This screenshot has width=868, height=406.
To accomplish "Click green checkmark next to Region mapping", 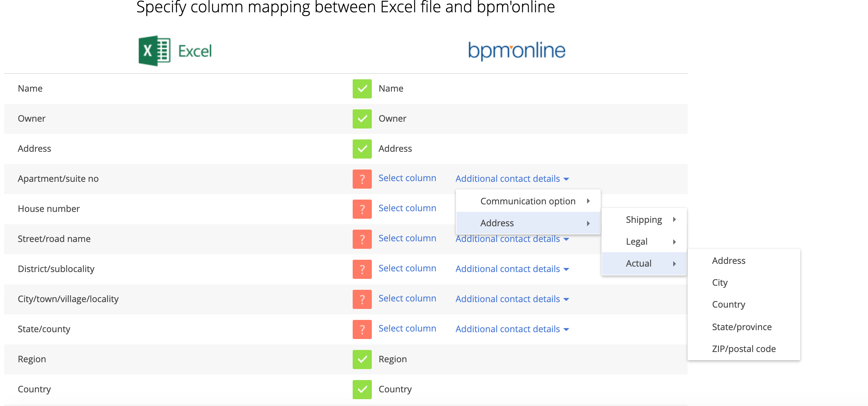I will (x=362, y=360).
